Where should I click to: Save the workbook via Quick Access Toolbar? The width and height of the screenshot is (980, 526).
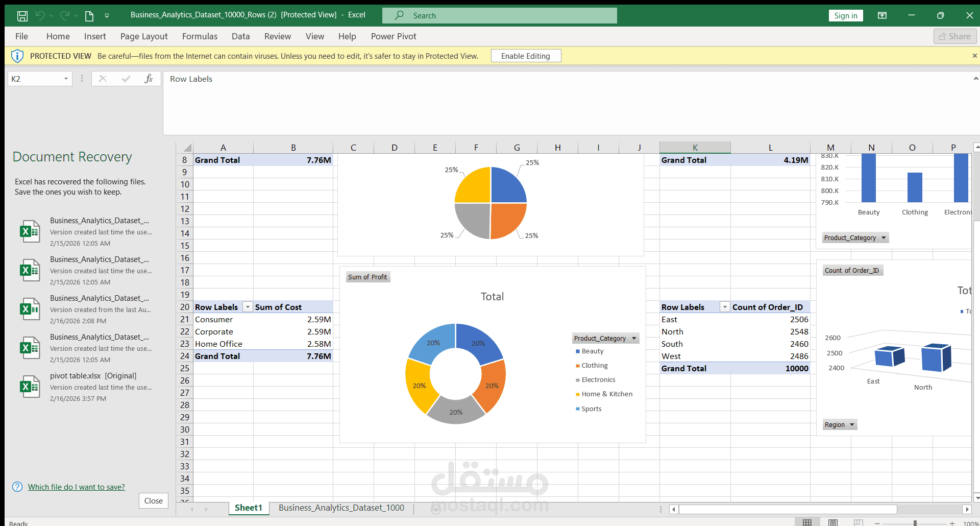pyautogui.click(x=22, y=16)
